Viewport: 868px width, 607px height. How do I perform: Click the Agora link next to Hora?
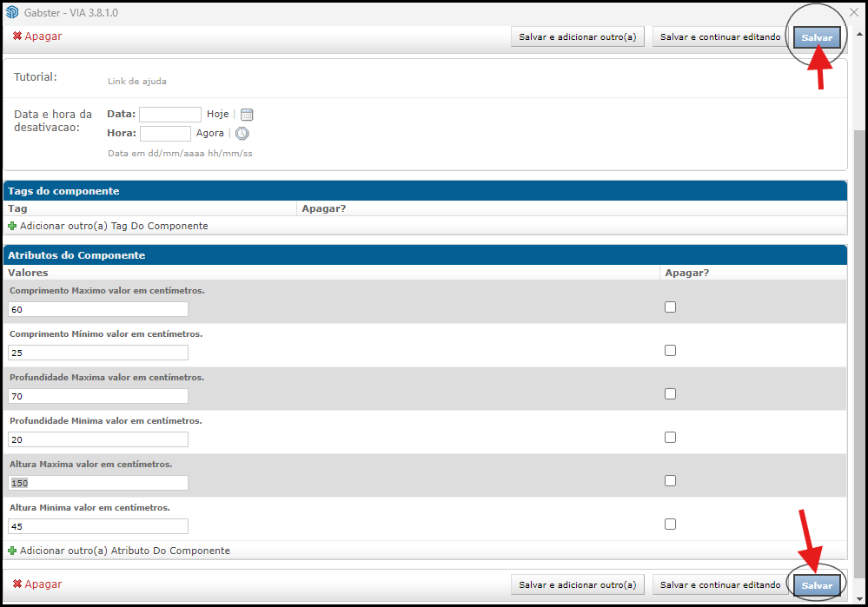point(209,134)
